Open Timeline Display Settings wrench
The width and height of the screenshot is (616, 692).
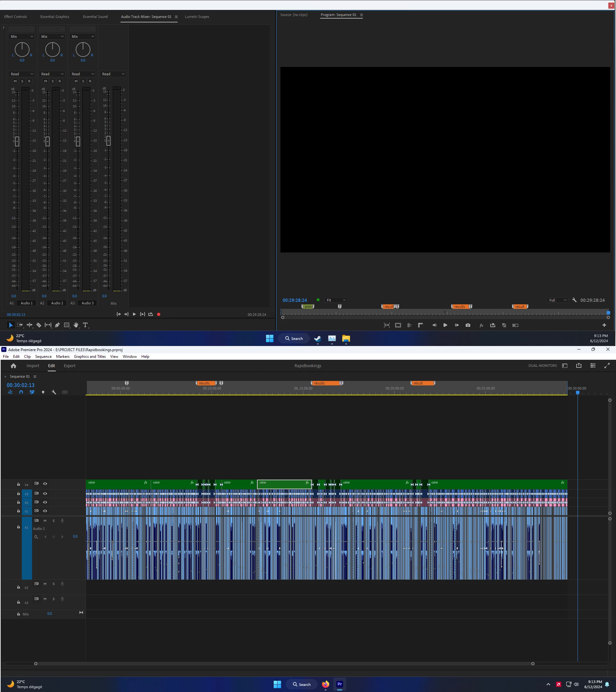click(x=54, y=392)
